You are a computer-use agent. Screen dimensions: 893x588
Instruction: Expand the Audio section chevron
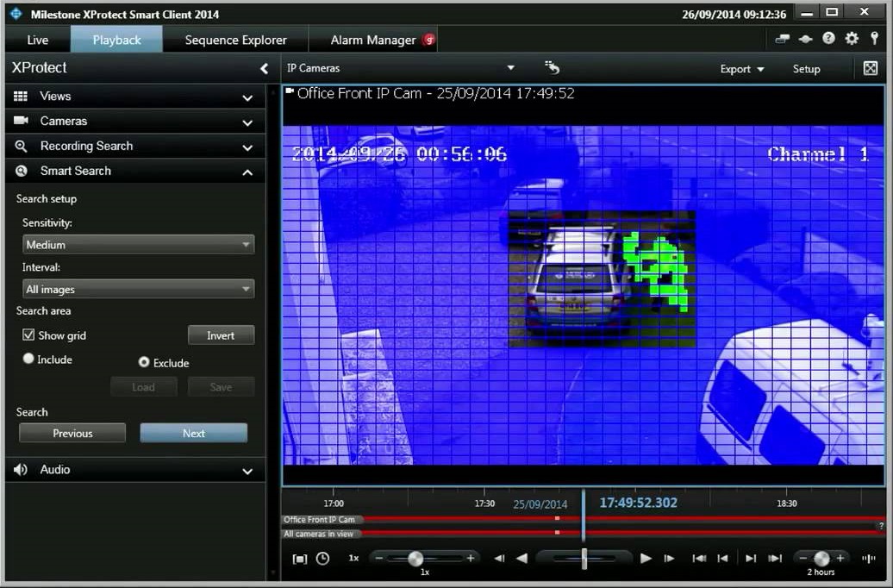pyautogui.click(x=247, y=472)
